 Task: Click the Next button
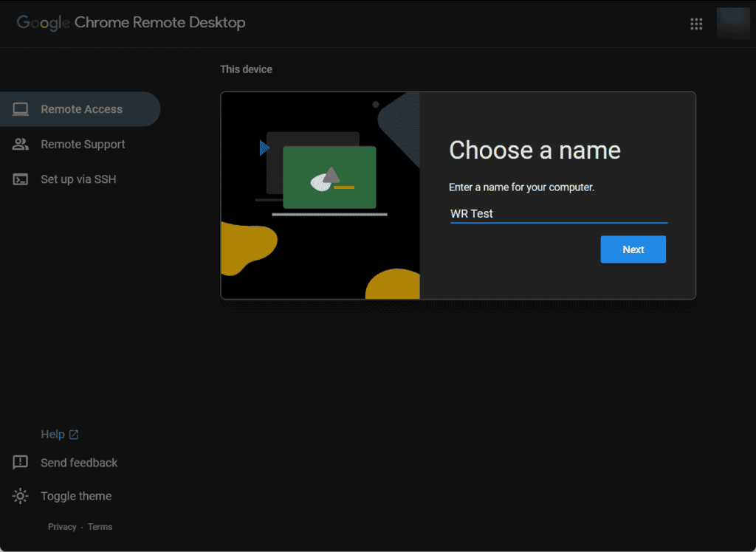[x=633, y=249]
